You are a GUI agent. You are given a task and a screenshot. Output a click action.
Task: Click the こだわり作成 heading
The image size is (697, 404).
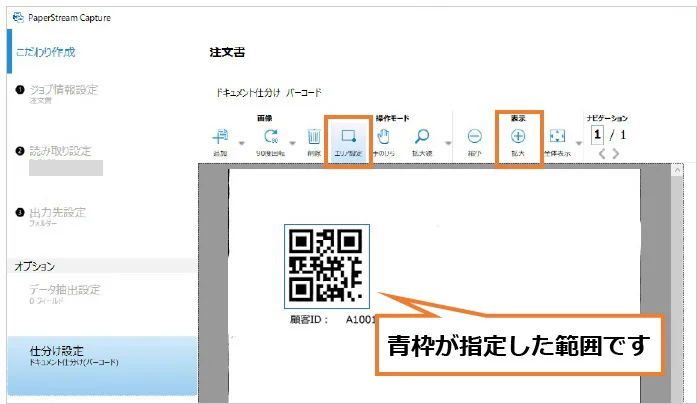46,52
